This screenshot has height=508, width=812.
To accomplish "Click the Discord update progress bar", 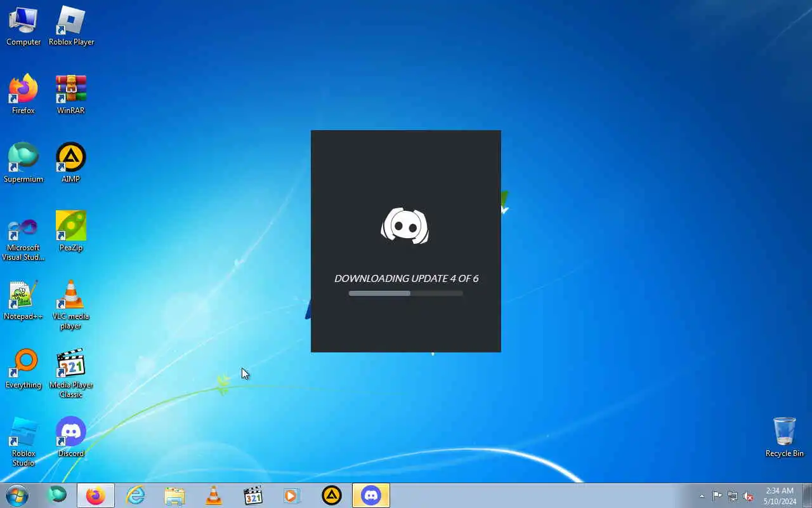I will (406, 293).
